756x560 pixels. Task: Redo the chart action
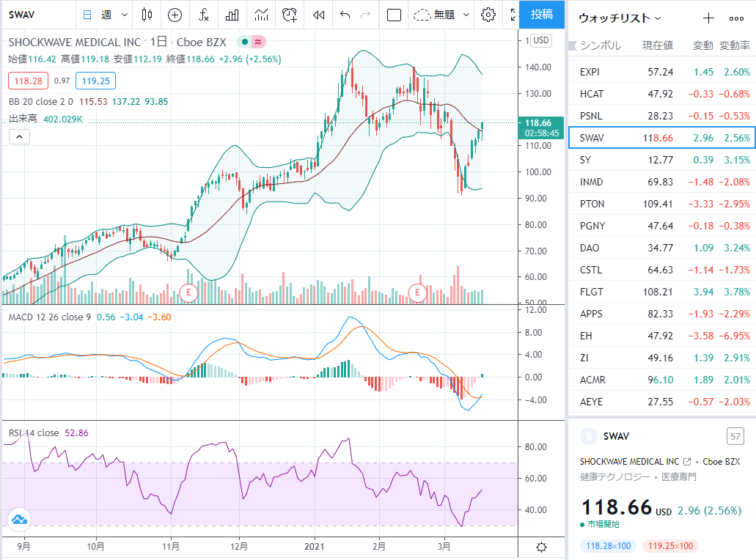[x=366, y=15]
